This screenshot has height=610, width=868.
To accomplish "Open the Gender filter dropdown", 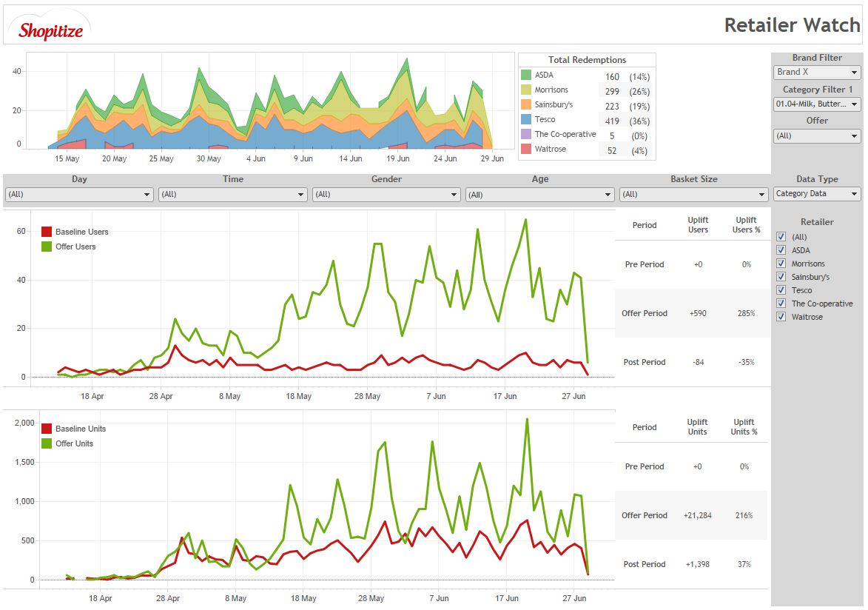I will tap(386, 195).
